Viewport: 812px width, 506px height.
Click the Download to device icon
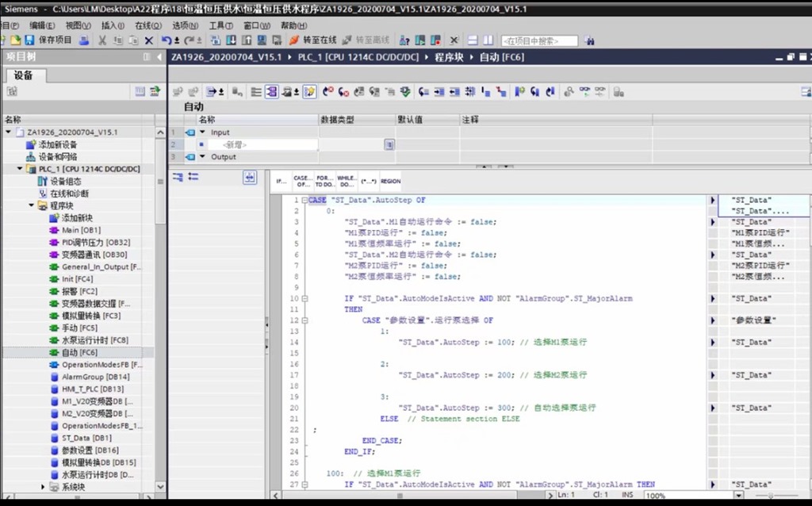pos(231,40)
